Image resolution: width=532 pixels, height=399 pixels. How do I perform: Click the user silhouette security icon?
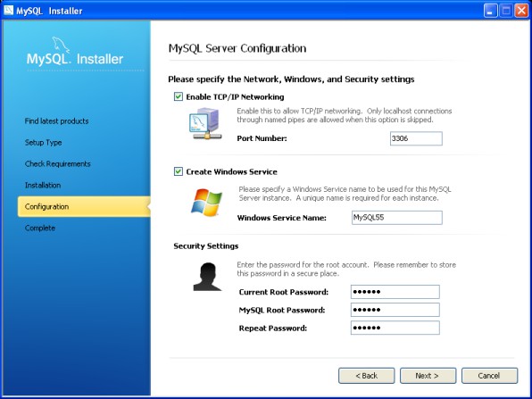pyautogui.click(x=207, y=277)
